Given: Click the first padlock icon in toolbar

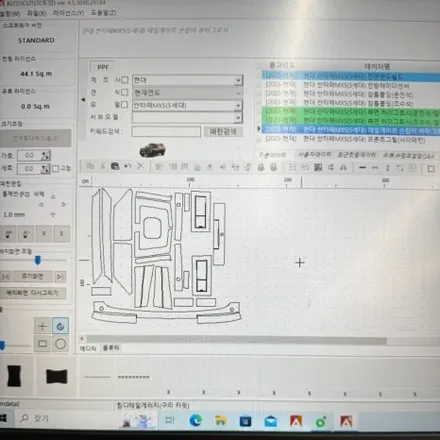Looking at the screenshot, I should [261, 167].
